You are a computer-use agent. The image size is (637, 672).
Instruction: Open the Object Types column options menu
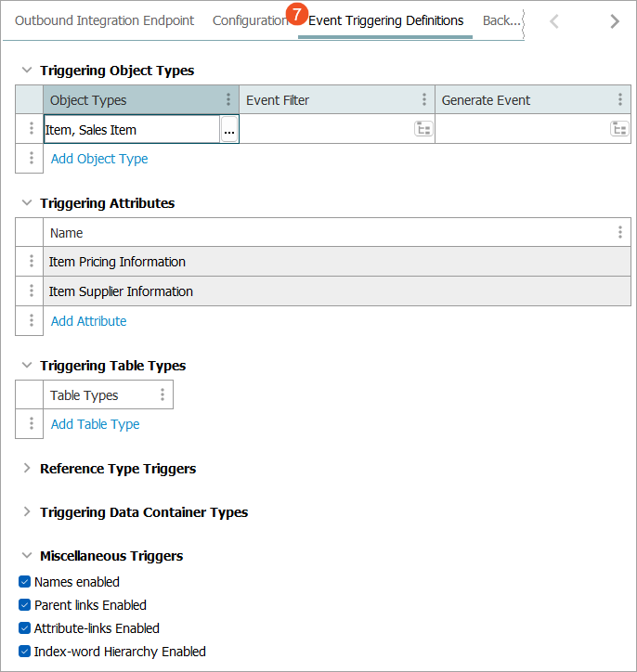(228, 100)
